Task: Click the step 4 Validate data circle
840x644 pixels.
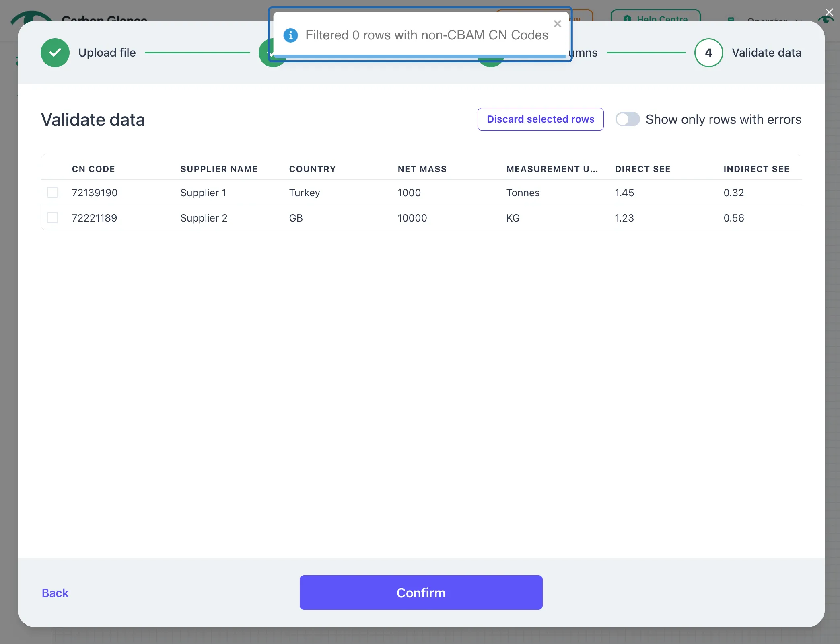Action: pos(708,53)
